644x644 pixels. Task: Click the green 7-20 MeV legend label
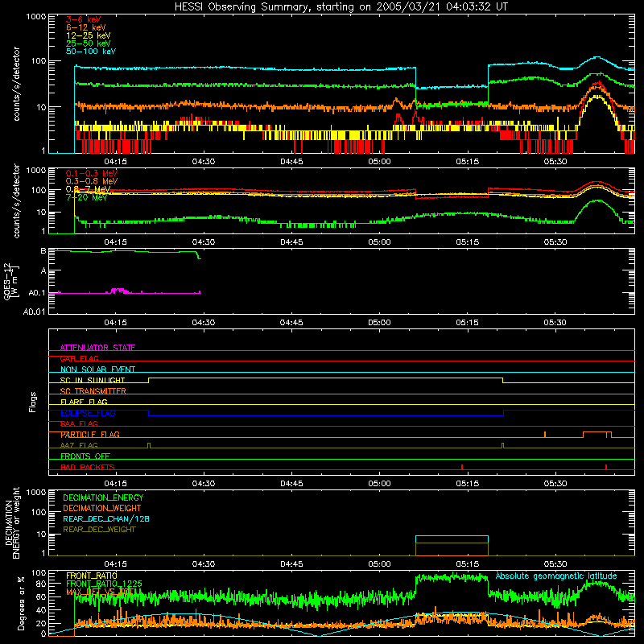86,197
